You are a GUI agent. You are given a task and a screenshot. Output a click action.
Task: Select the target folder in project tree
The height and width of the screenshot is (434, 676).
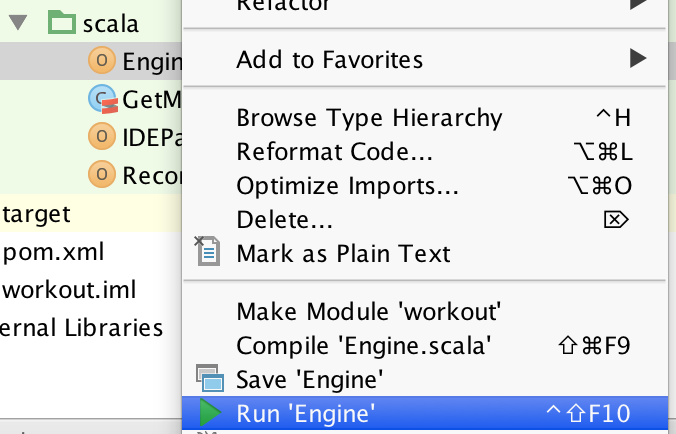pos(37,214)
